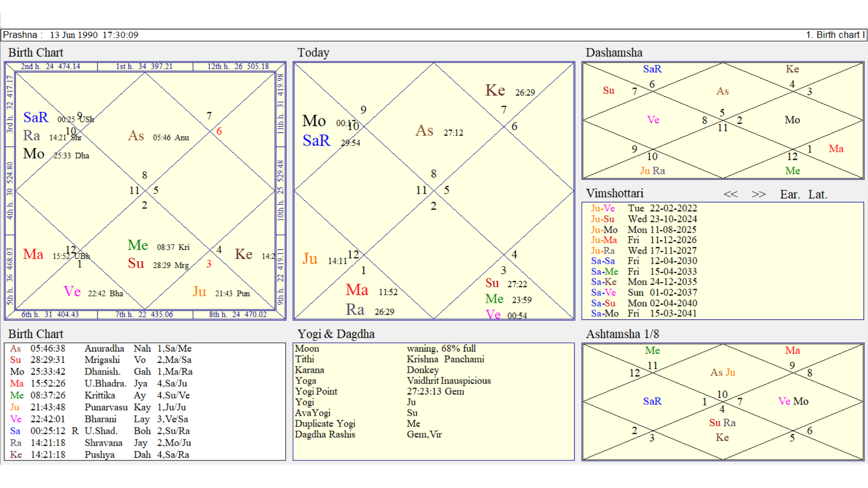Click the Mo Dhanish. table row
Screen dimensions: 868x488
click(101, 371)
